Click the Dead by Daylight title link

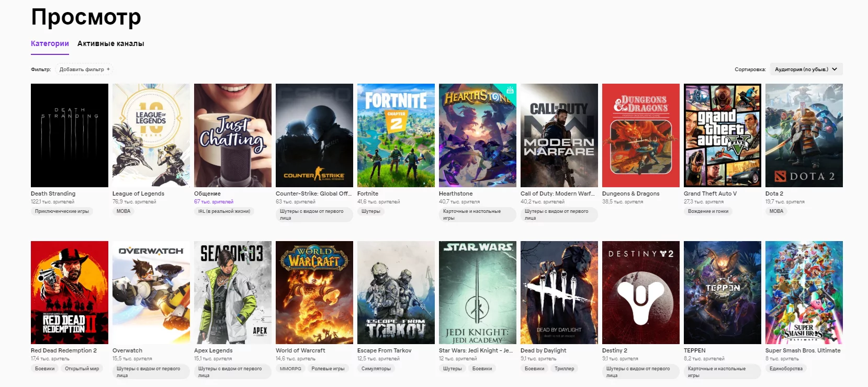pyautogui.click(x=543, y=350)
